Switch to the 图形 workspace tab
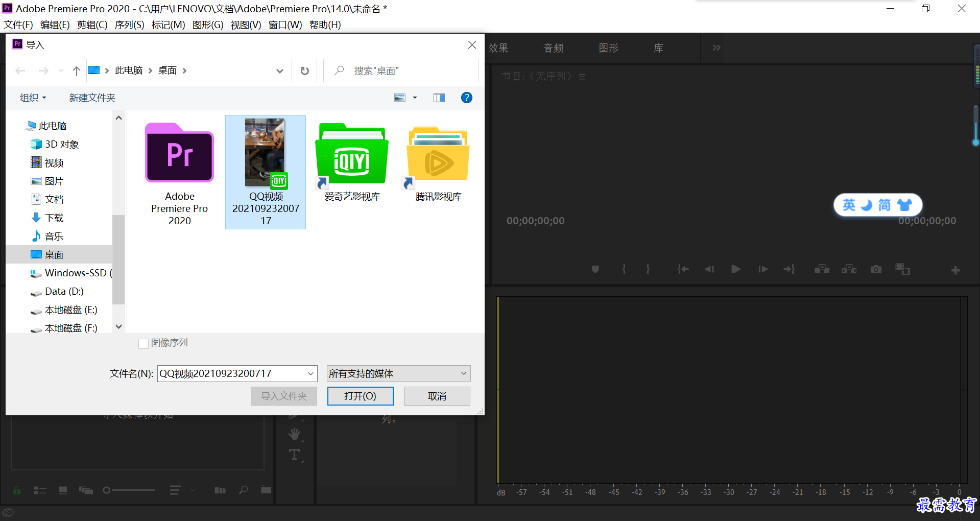The width and height of the screenshot is (980, 521). [608, 48]
